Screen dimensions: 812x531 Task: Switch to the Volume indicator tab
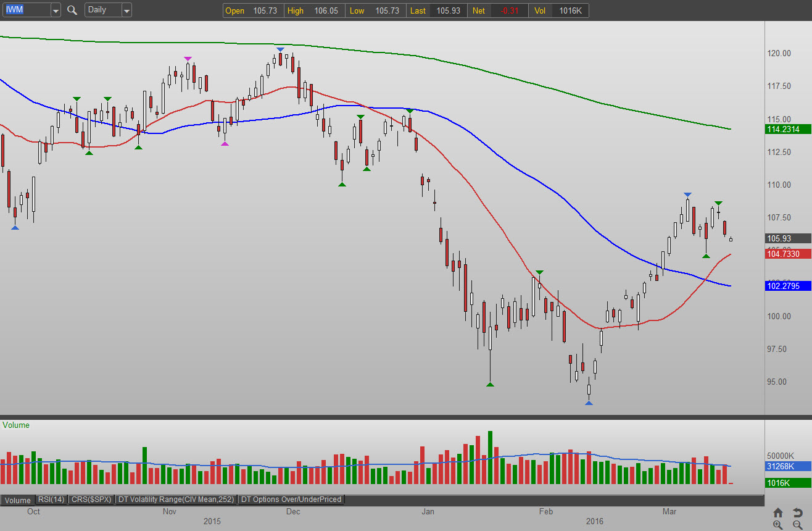17,500
